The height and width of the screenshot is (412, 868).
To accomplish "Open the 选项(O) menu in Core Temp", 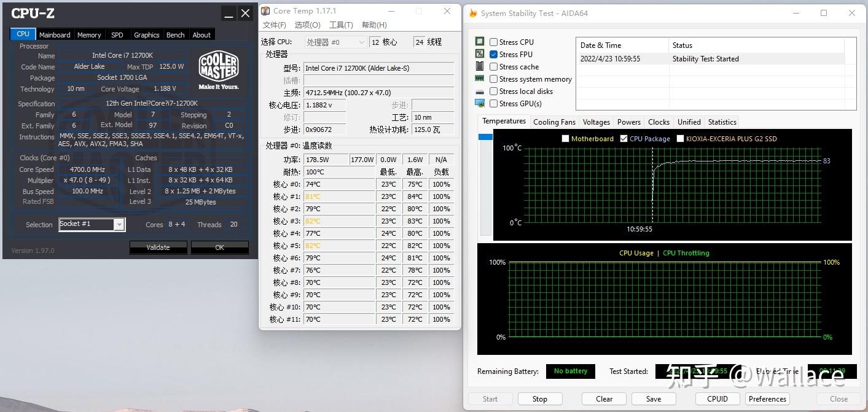I will tap(308, 25).
